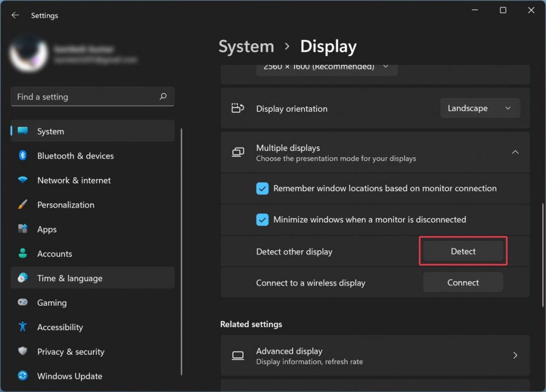The width and height of the screenshot is (546, 392).
Task: Go to Time & language settings
Action: 69,278
